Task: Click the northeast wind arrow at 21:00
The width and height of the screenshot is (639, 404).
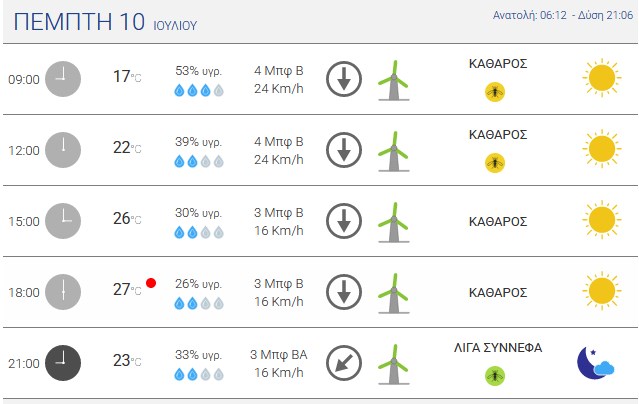Action: coord(344,363)
